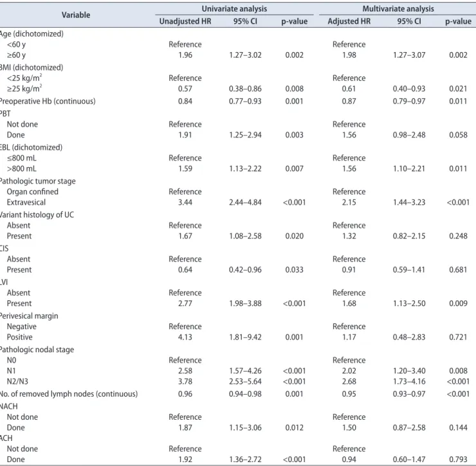This screenshot has width=476, height=466.
Task: Click the N0 row label
Action: pos(12,360)
